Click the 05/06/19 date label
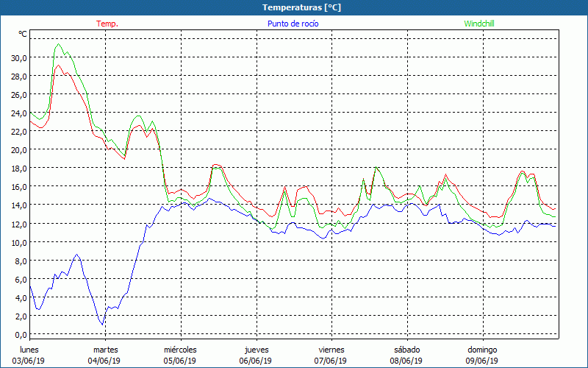 coord(180,361)
